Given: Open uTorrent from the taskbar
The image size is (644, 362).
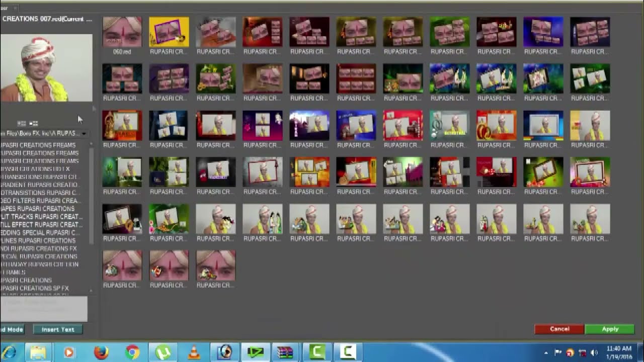Looking at the screenshot, I should click(163, 352).
